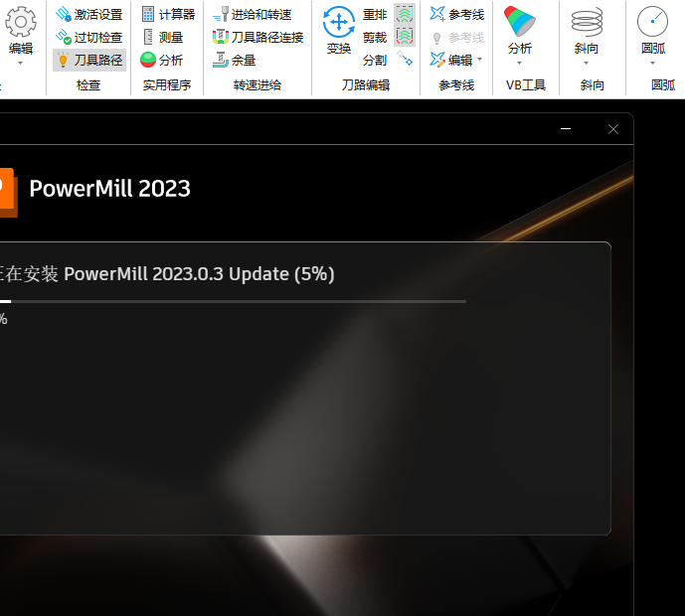Open 进给和转速 settings
This screenshot has height=616, width=685.
[253, 15]
